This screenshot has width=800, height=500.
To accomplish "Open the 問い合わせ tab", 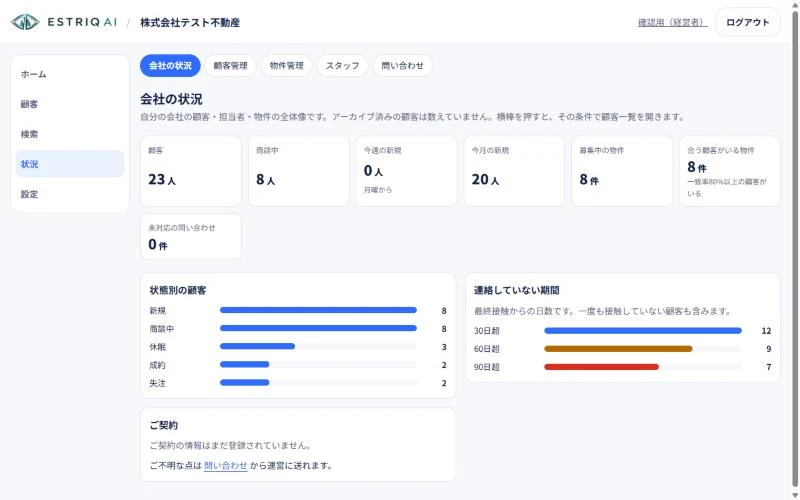I will 403,65.
